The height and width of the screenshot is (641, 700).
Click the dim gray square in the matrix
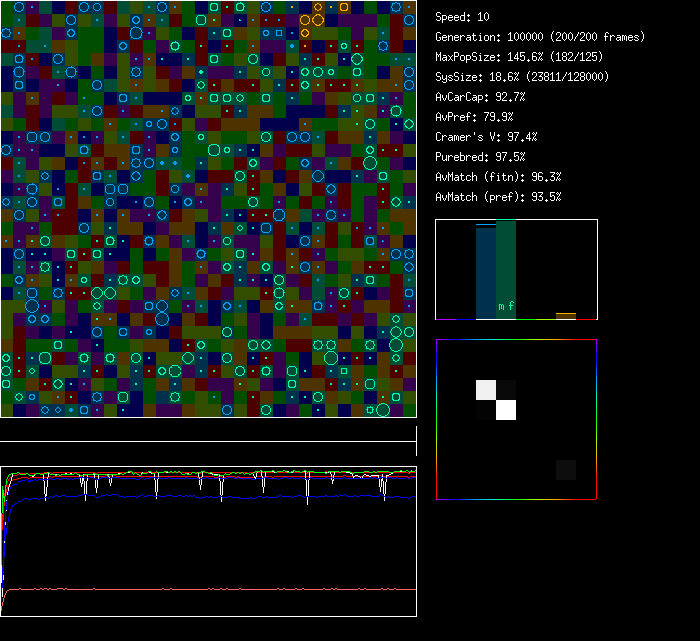coord(566,470)
